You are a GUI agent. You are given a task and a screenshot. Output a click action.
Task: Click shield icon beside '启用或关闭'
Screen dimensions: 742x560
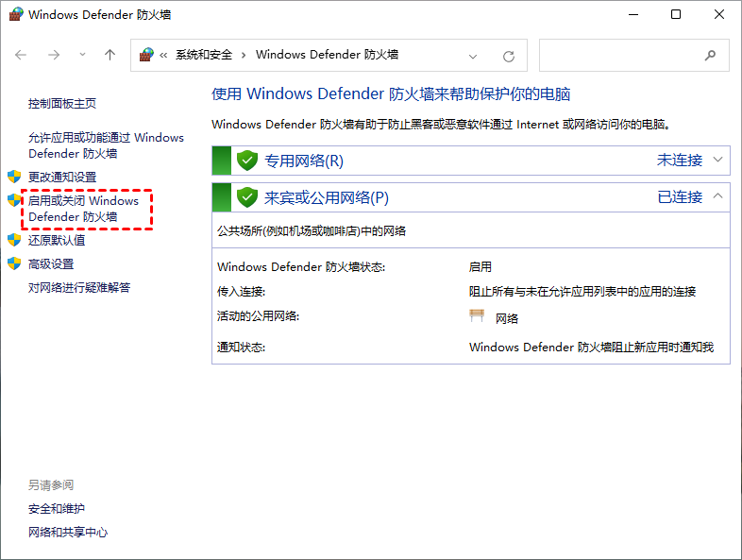click(15, 200)
